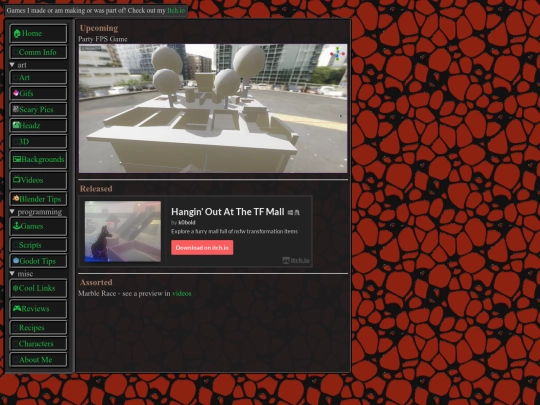Viewport: 540px width, 405px height.
Task: Click the Upcoming heading
Action: (99, 28)
